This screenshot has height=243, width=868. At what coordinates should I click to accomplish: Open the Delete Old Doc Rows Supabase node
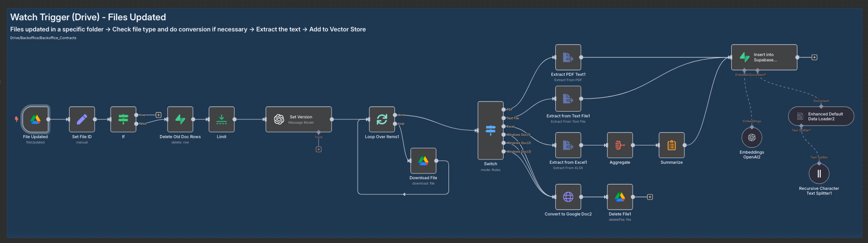point(180,119)
